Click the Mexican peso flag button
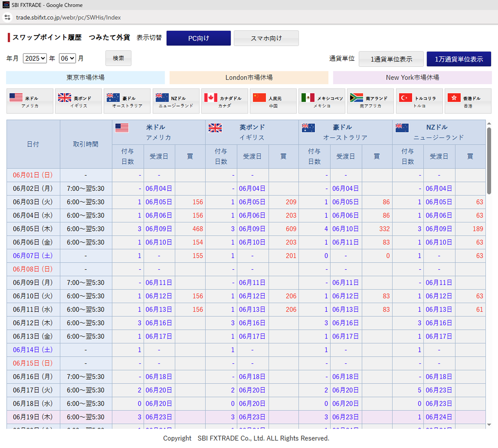 (x=322, y=101)
